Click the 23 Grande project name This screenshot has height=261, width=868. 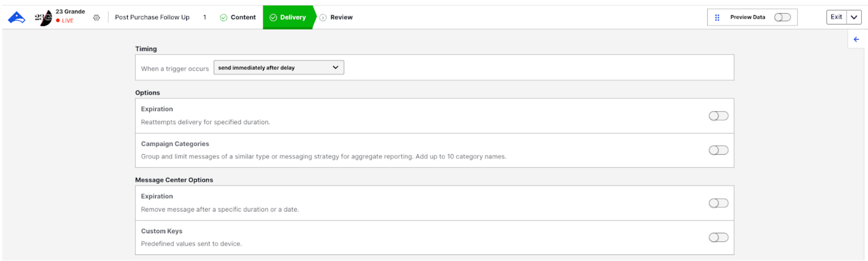tap(70, 12)
